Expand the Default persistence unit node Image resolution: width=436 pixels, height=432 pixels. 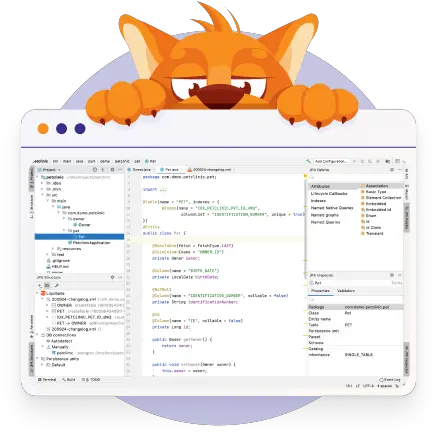(x=43, y=365)
